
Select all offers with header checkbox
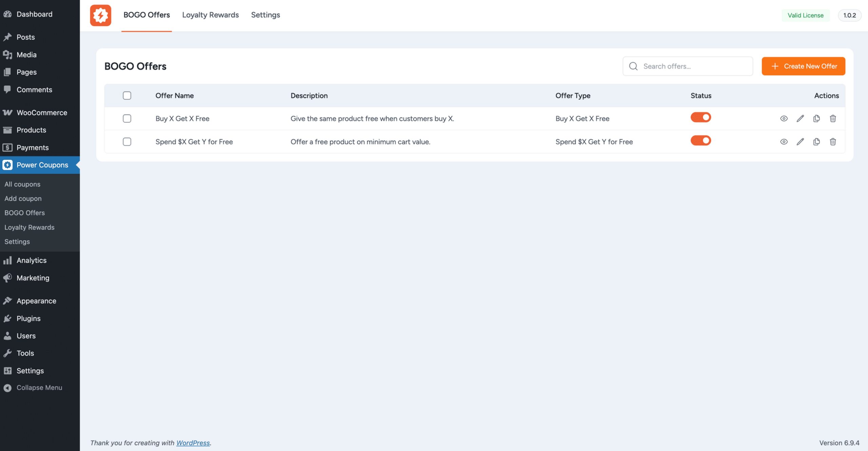coord(127,96)
